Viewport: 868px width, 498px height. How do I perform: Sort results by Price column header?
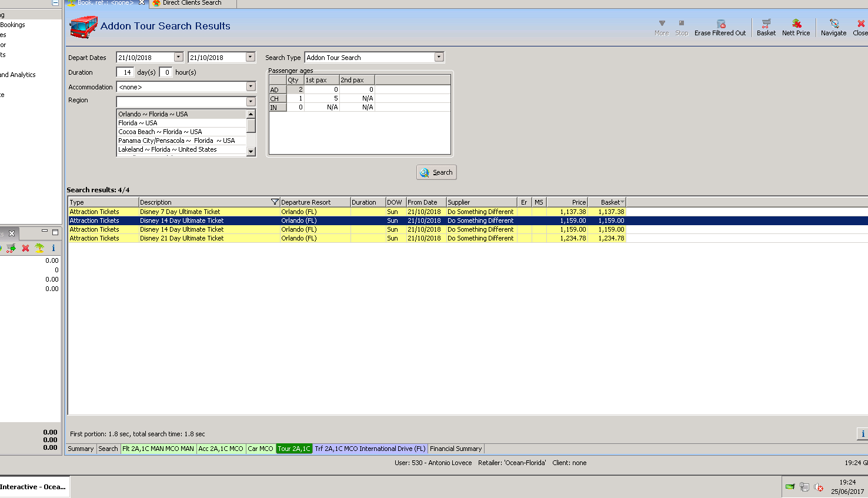567,202
